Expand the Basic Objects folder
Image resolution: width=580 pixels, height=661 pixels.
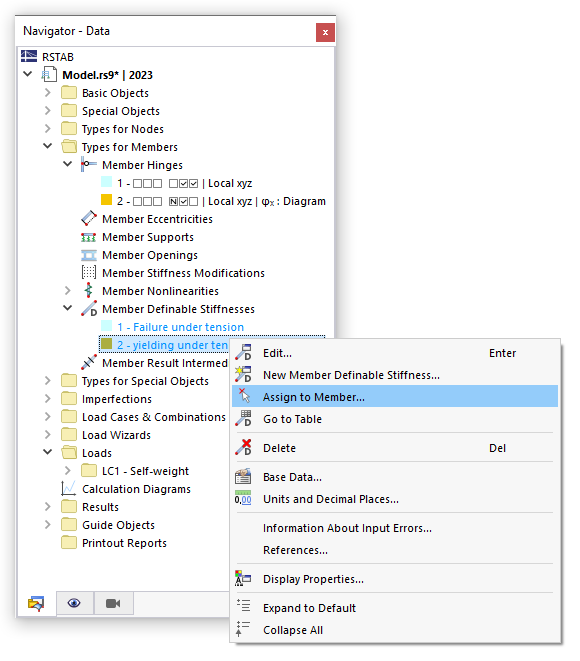pos(48,92)
